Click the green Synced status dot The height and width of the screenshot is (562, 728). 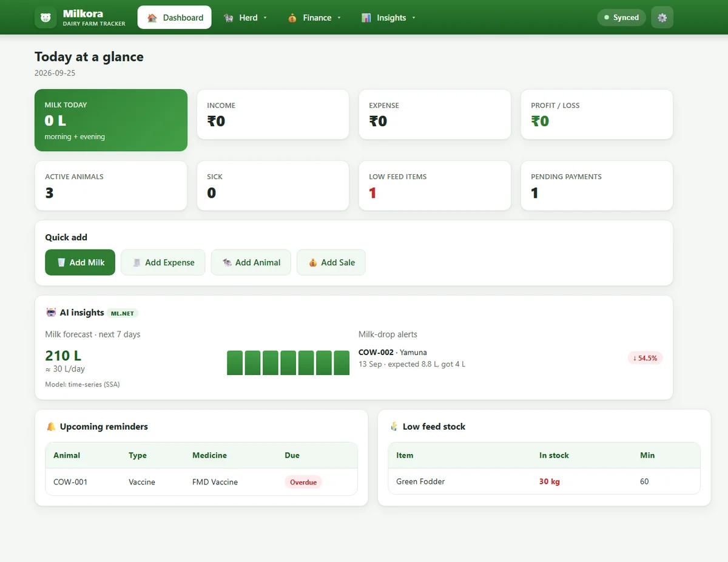pos(607,18)
